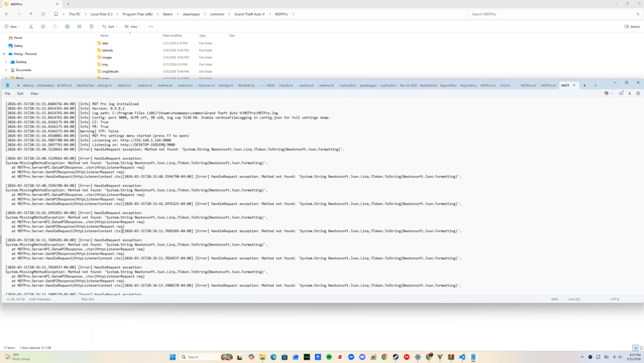This screenshot has height=363, width=644.
Task: Add a new tab in File Explorer
Action: tap(68, 4)
